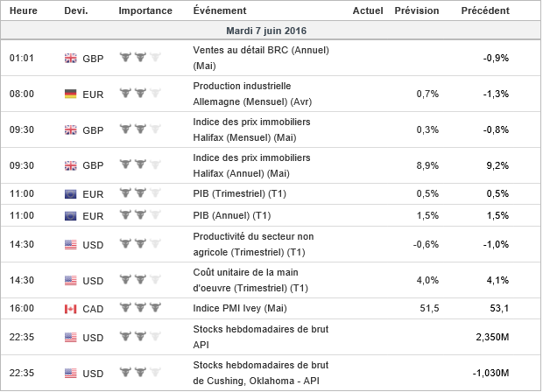This screenshot has height=392, width=543.
Task: Click the Mardi 7 juin 2016 date row
Action: (x=271, y=31)
